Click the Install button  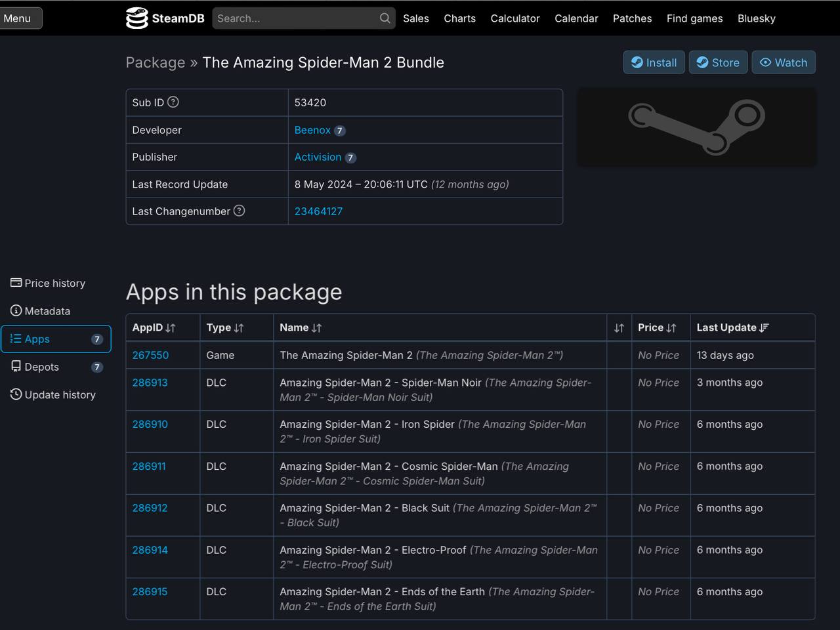click(654, 62)
